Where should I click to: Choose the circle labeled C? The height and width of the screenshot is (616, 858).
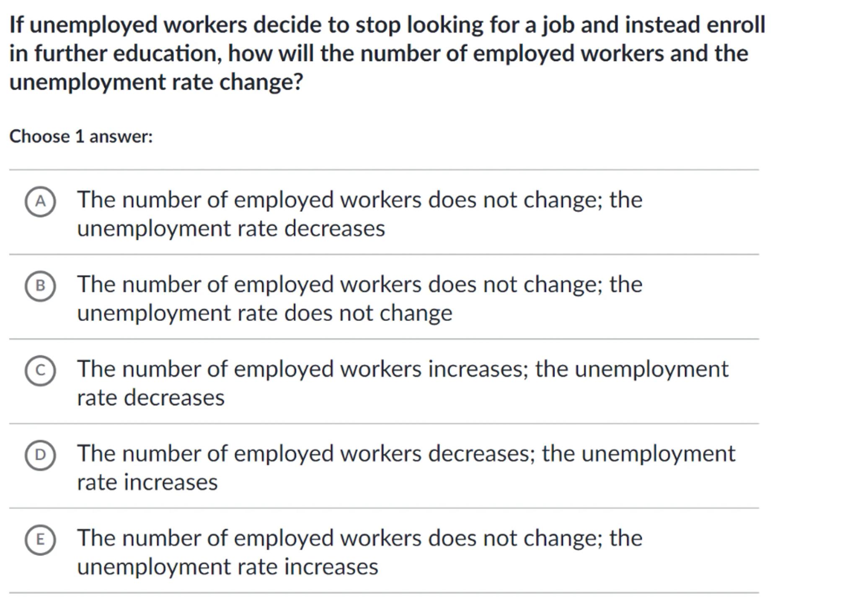pyautogui.click(x=40, y=370)
